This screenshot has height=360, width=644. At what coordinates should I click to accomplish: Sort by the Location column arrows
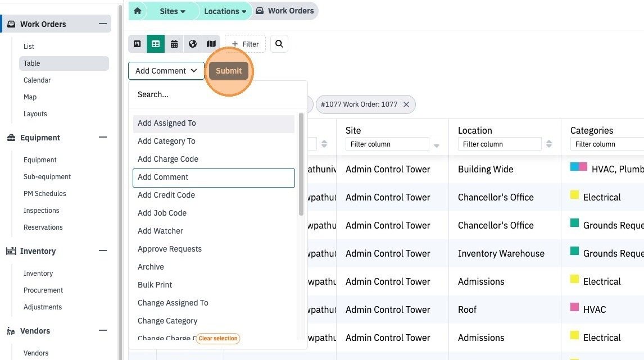click(x=549, y=144)
